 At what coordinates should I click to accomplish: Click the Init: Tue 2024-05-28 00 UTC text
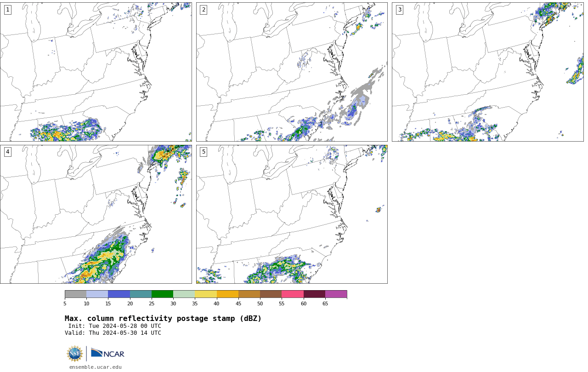[x=115, y=326]
